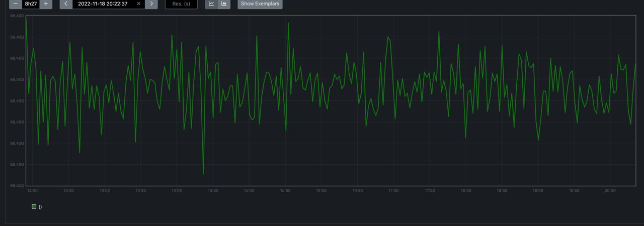Go to previous time window arrow
The width and height of the screenshot is (644, 226).
click(x=66, y=4)
